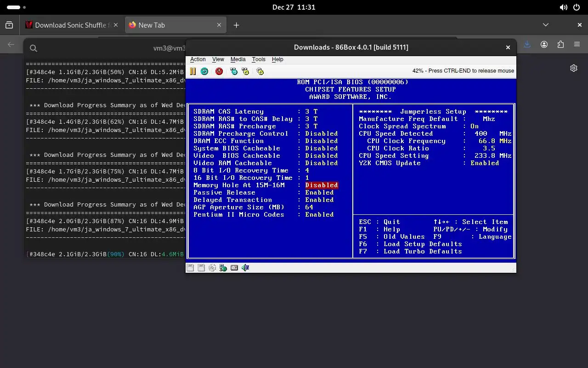The width and height of the screenshot is (588, 368).
Task: Click floppy drive A icon in 86Box status bar
Action: click(190, 268)
